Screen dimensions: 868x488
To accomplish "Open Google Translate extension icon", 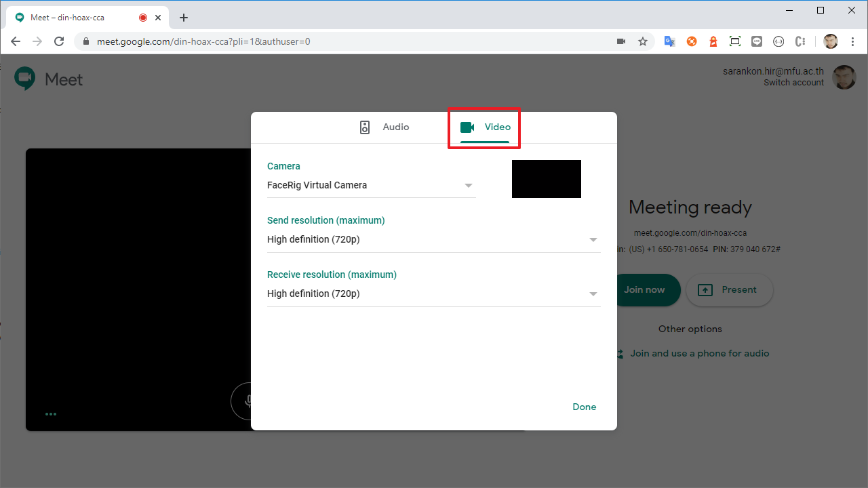I will pos(669,41).
